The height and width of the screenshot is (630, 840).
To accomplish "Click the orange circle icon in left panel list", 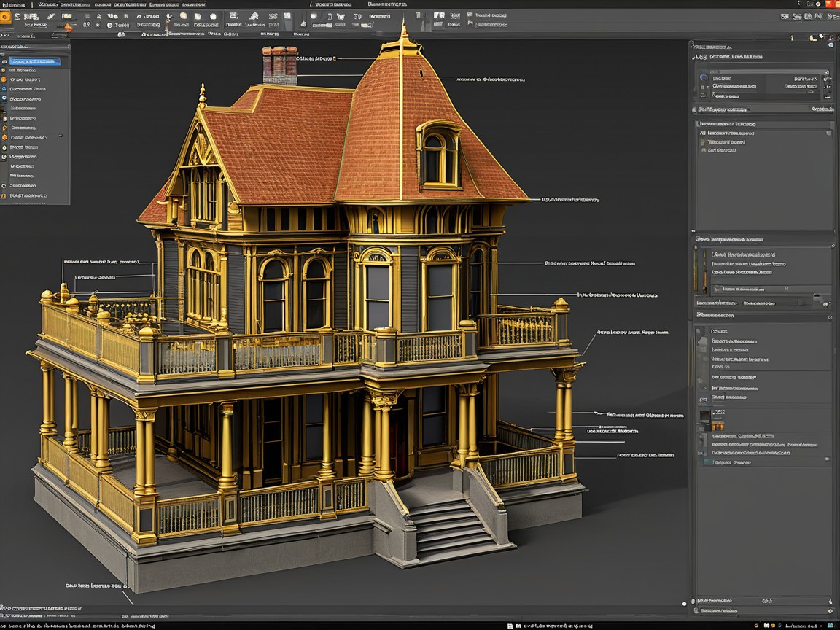I will pos(4,79).
